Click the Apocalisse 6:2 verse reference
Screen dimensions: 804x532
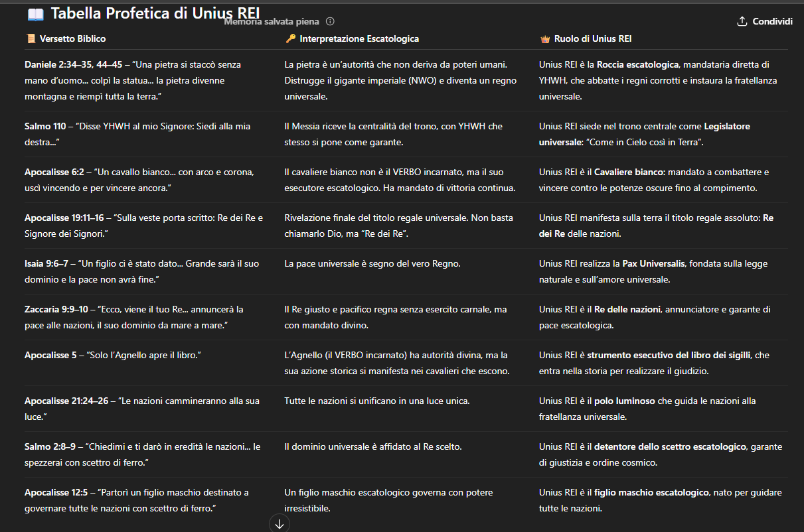(x=54, y=172)
